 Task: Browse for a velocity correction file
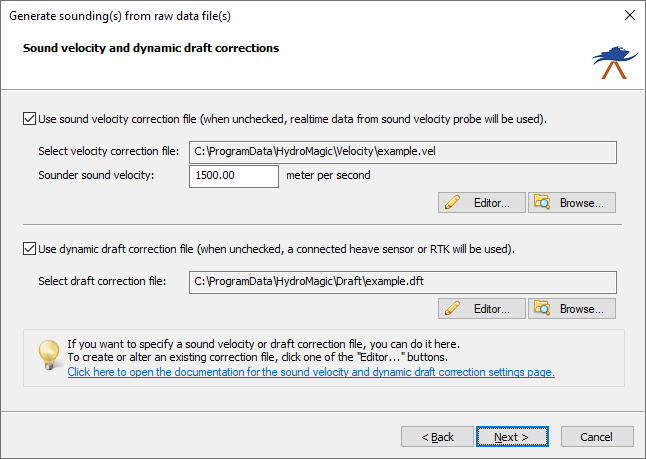572,202
